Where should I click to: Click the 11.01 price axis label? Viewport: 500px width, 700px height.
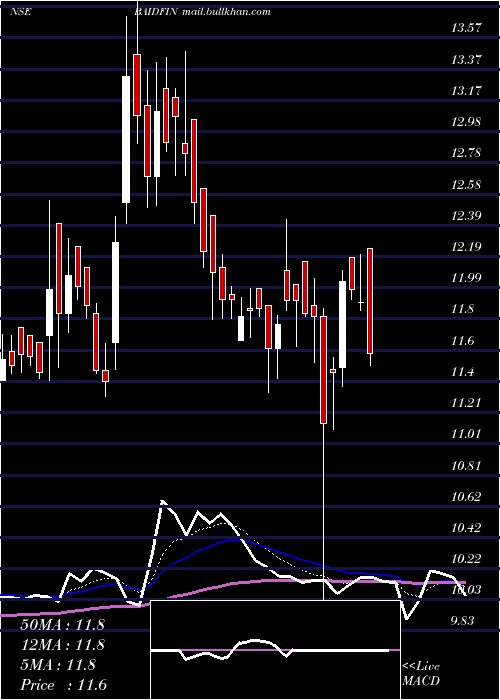[466, 434]
